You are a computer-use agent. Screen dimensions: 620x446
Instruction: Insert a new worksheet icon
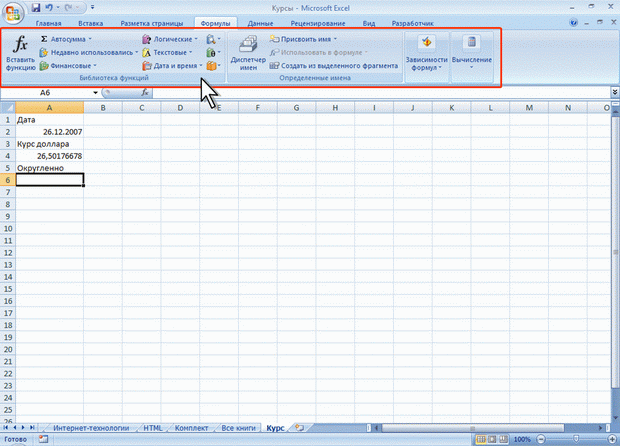(300, 428)
